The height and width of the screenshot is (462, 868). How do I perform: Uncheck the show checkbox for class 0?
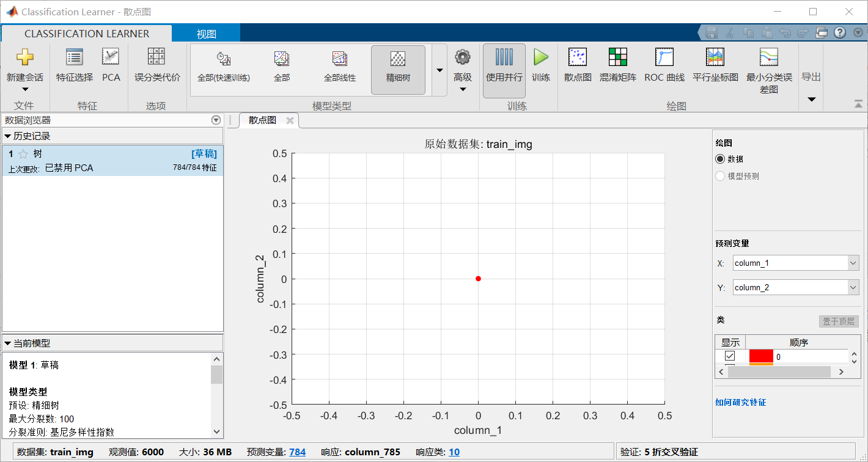(730, 356)
